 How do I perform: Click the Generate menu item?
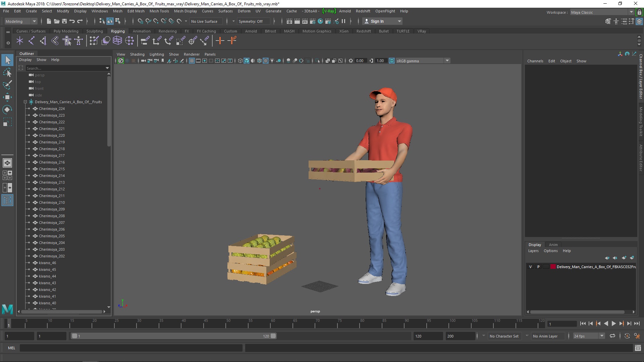coord(273,11)
